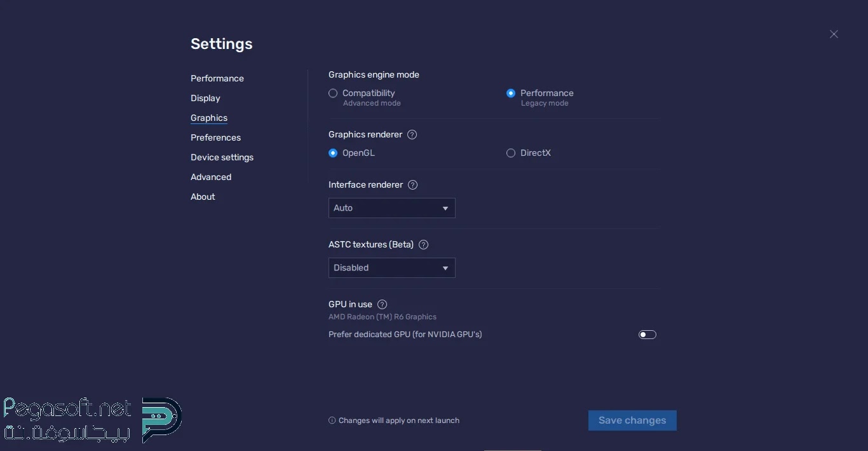
Task: Toggle Prefer dedicated GPU switch
Action: coord(647,335)
